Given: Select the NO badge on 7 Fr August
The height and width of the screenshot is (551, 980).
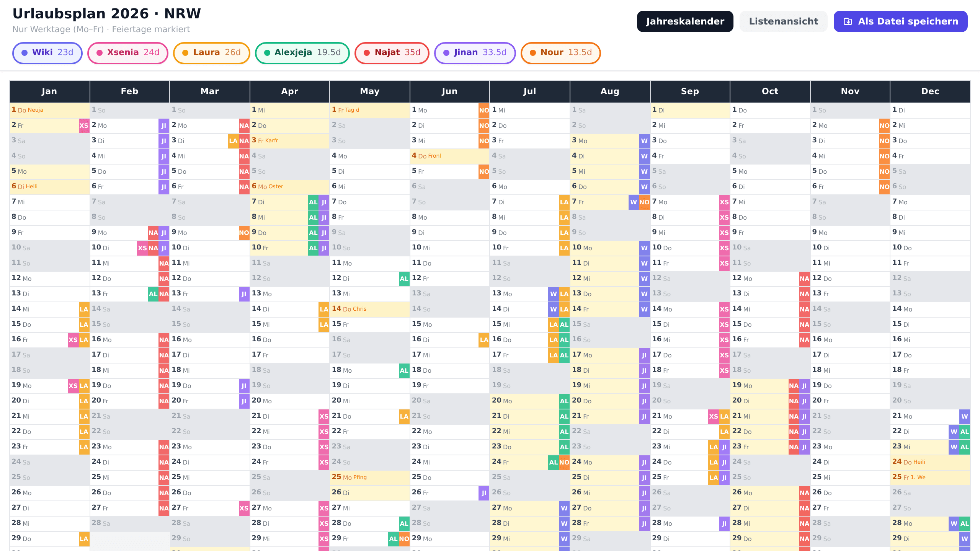Looking at the screenshot, I should tap(644, 202).
